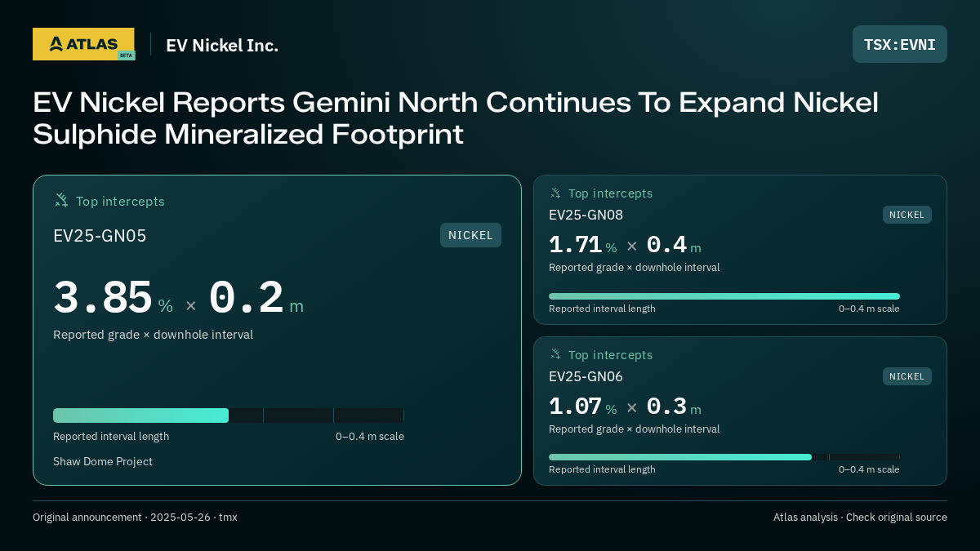Click the Shaw Dome Project label
The height and width of the screenshot is (551, 980).
click(x=103, y=461)
